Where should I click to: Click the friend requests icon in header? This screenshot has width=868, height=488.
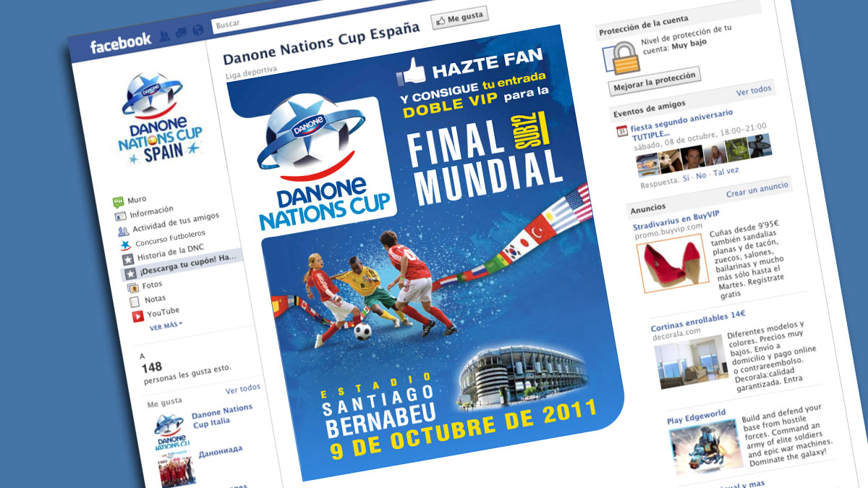165,36
